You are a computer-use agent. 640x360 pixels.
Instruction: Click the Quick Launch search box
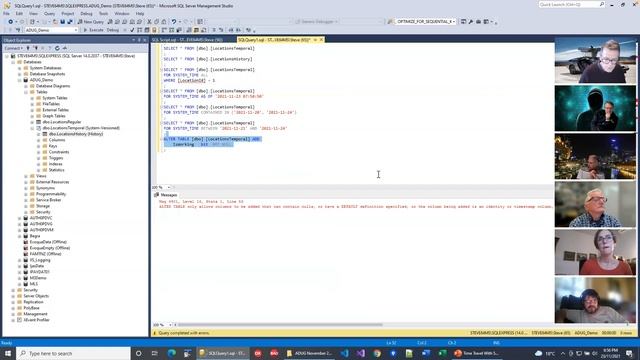[571, 4]
